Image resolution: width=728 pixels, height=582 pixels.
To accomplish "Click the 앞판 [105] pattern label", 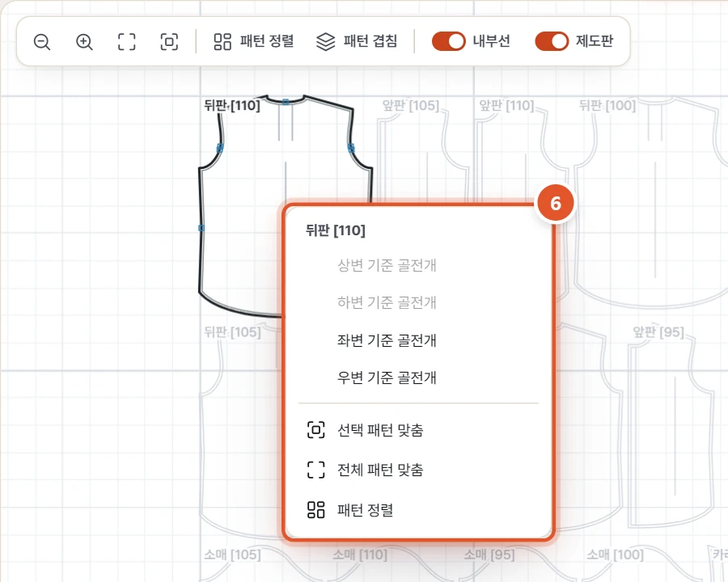I will tap(410, 105).
